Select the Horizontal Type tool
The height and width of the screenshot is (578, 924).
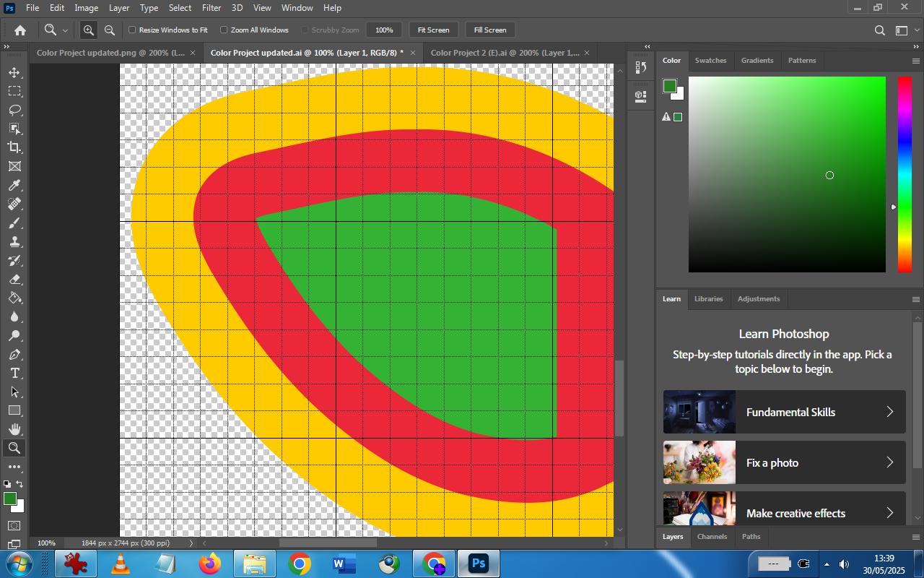tap(14, 373)
